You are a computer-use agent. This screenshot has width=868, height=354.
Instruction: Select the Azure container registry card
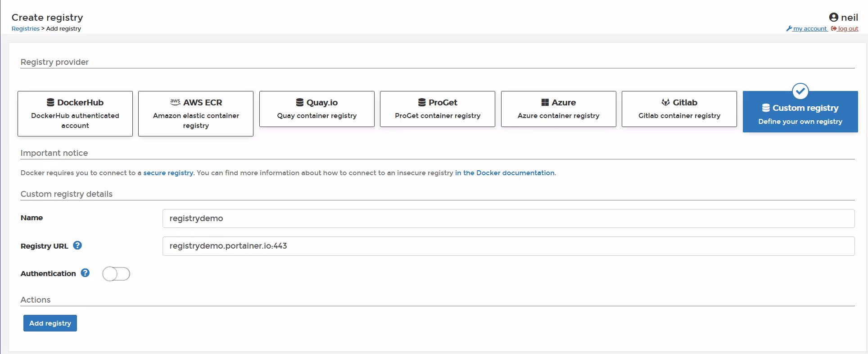point(559,109)
